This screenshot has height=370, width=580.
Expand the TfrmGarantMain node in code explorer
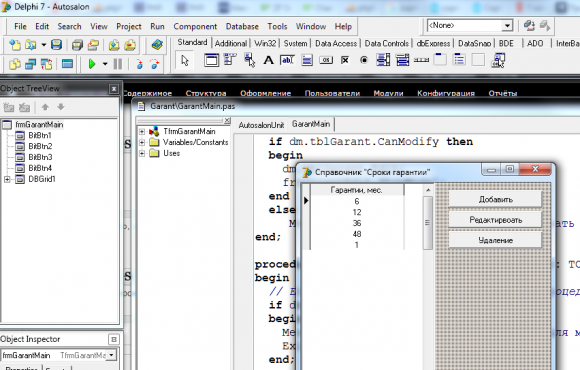[142, 132]
